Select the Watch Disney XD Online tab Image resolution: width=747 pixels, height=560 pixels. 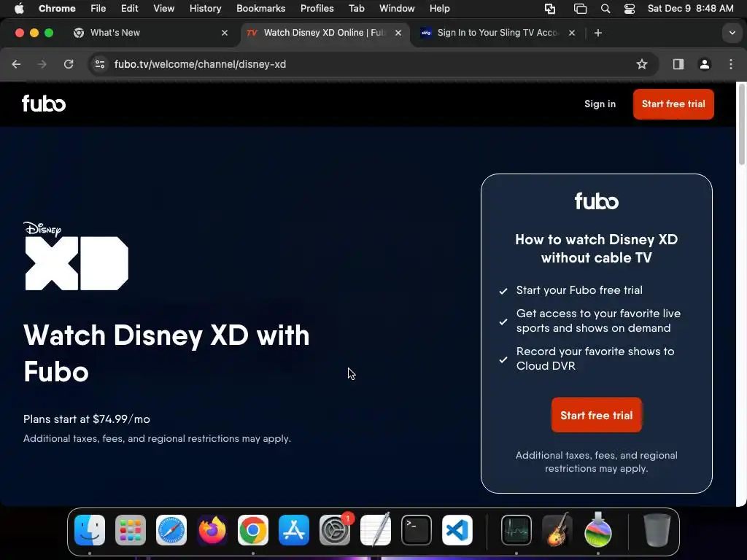point(324,33)
